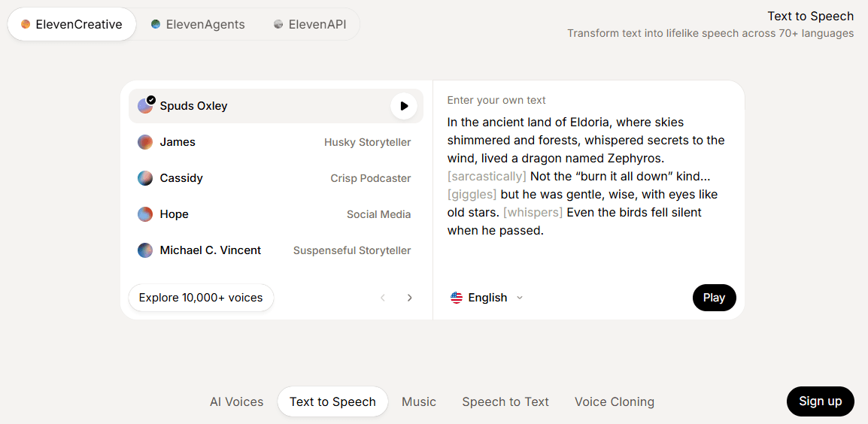Select the Spuds Oxley voice name

point(194,106)
